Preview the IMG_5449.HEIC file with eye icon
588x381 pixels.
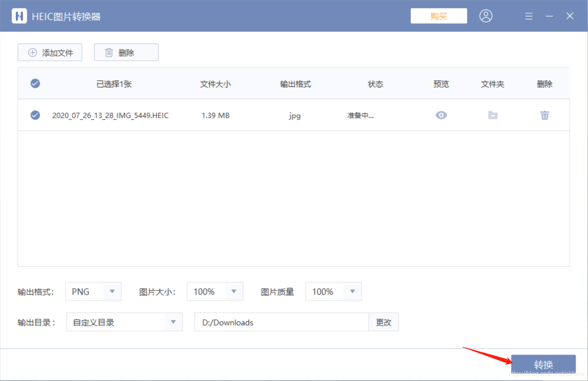(x=441, y=115)
